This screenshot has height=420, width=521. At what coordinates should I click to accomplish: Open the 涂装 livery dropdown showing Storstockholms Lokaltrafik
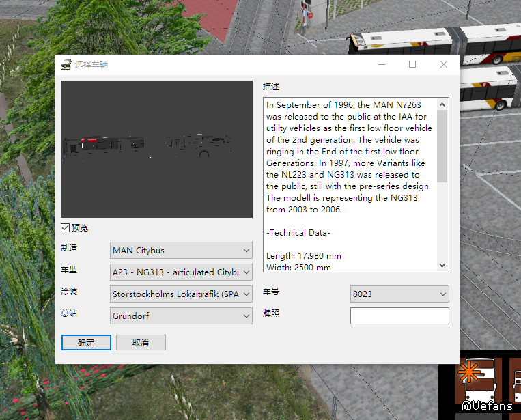coord(181,294)
